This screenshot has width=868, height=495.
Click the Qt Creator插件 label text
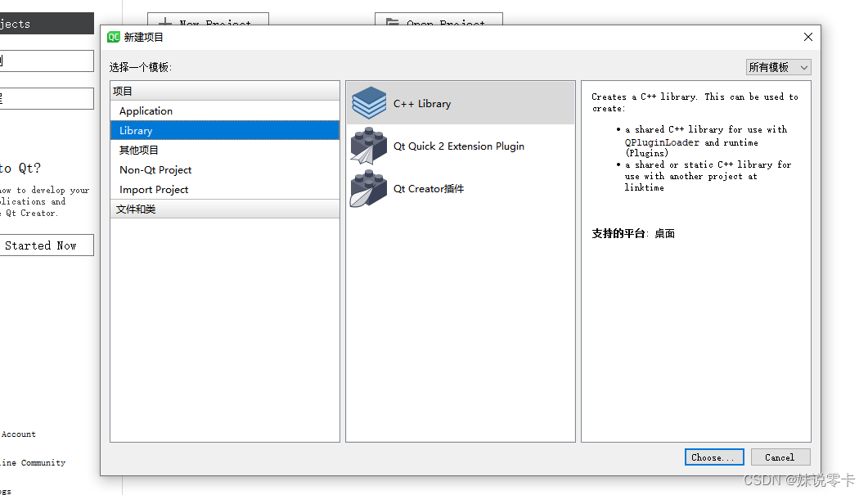pyautogui.click(x=429, y=189)
